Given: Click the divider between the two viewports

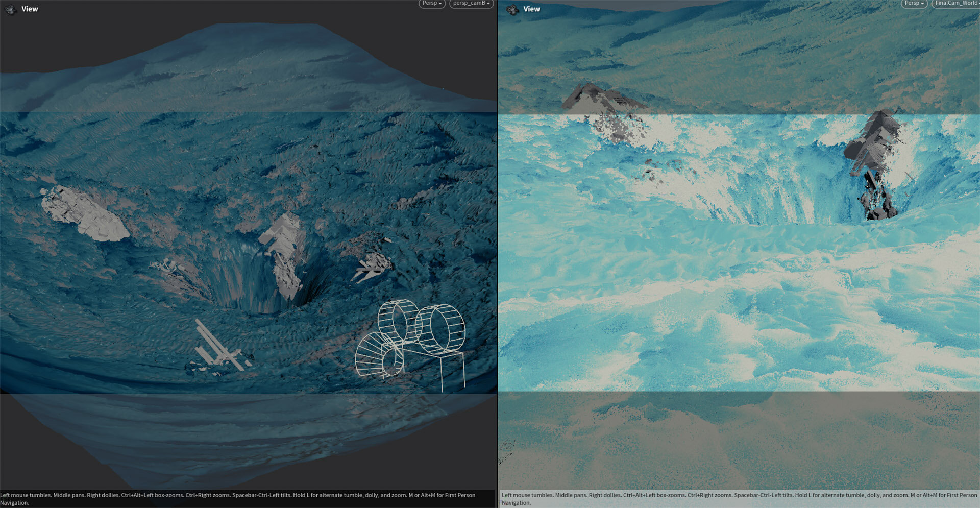Looking at the screenshot, I should (x=498, y=255).
